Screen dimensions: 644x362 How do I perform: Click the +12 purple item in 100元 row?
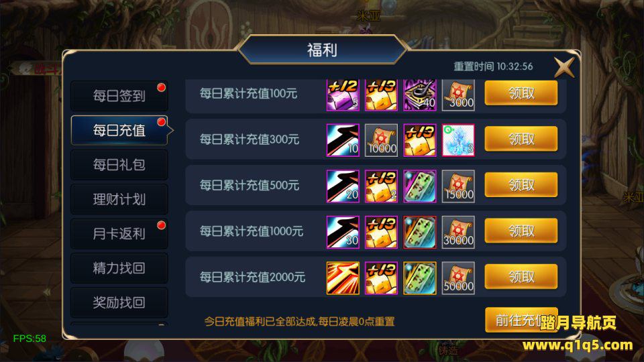click(343, 95)
